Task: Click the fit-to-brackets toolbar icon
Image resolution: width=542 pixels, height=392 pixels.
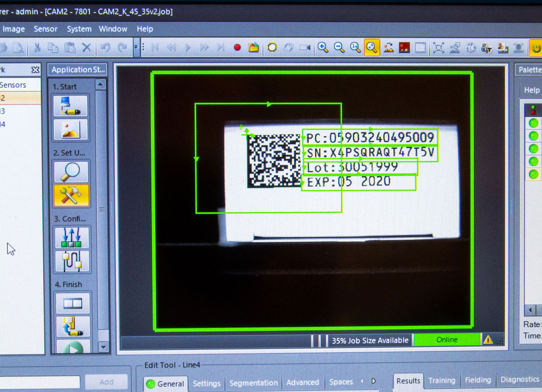Action: point(438,48)
